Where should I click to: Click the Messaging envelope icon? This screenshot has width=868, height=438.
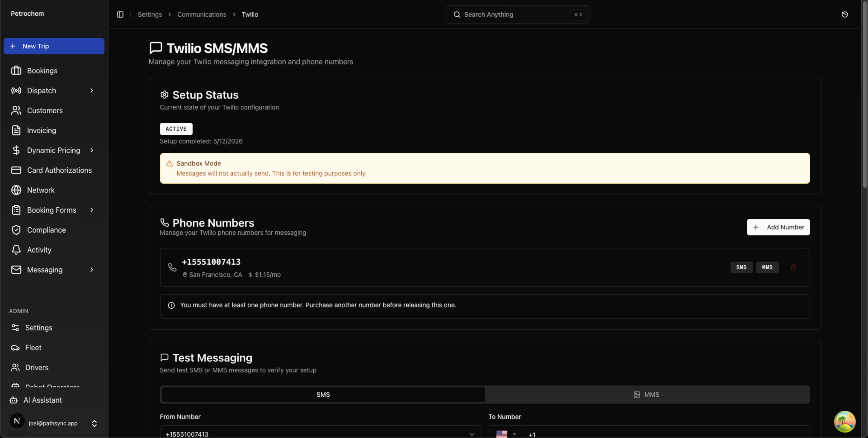pos(16,269)
